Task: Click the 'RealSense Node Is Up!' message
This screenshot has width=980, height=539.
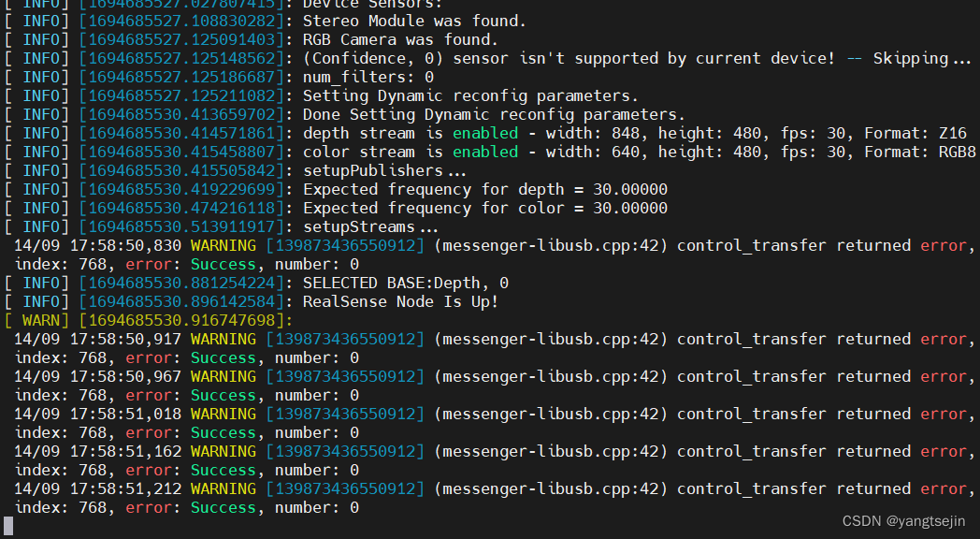Action: coord(400,302)
